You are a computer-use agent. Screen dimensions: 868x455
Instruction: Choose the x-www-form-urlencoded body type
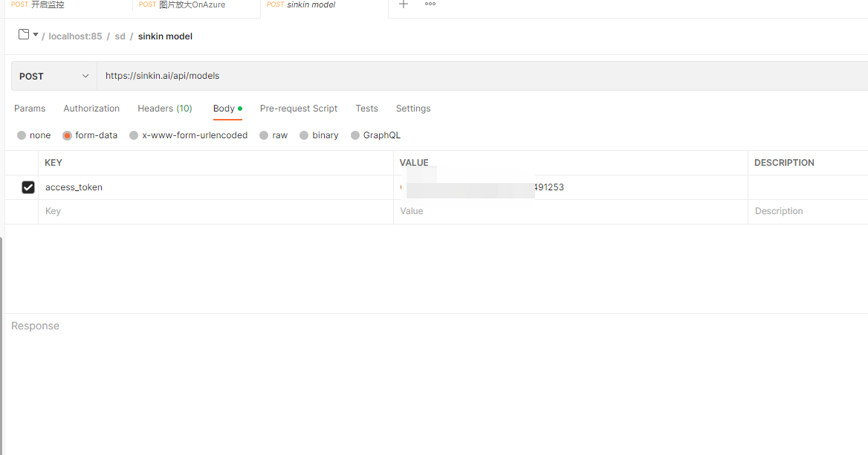[x=188, y=135]
